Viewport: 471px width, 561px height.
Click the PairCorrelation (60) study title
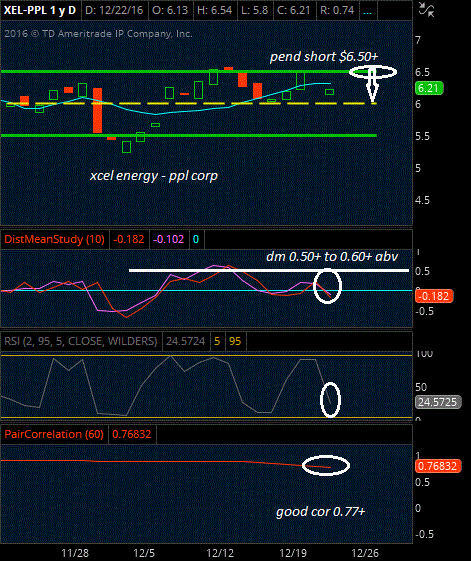[54, 434]
